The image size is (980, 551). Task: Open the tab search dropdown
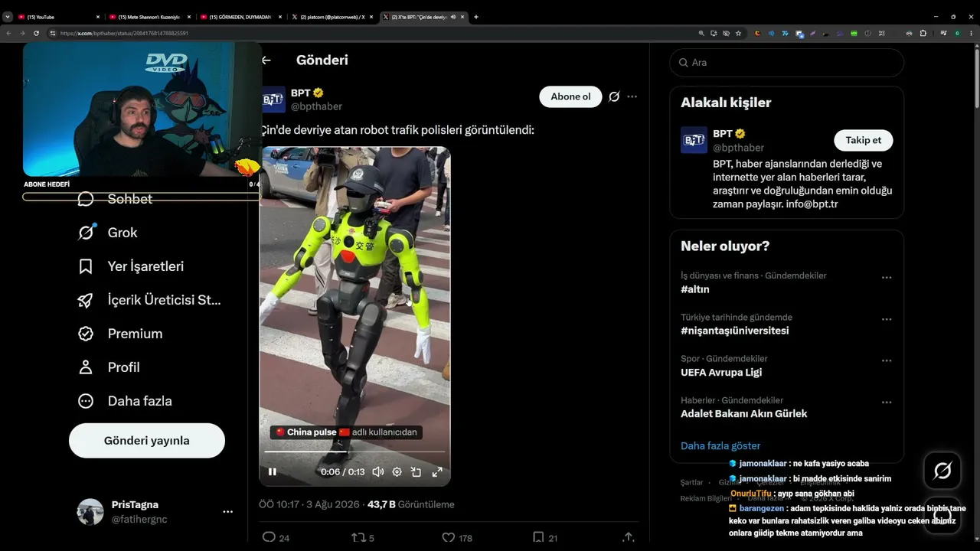coord(8,17)
